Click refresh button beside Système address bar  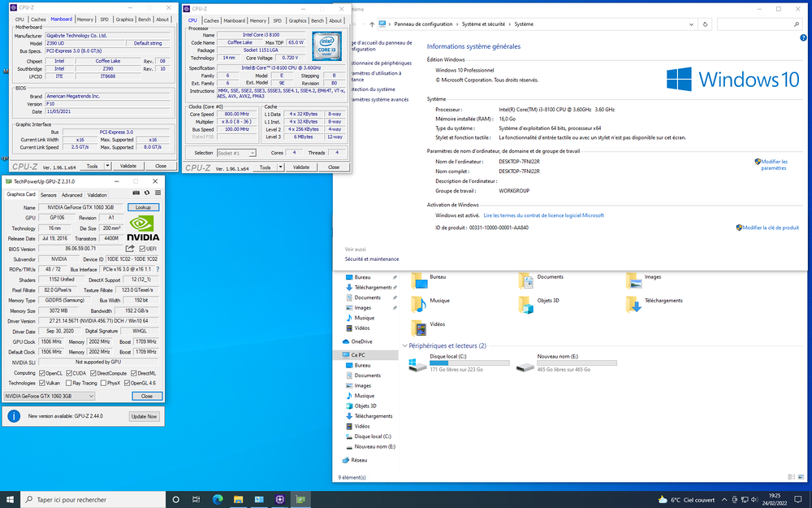point(706,24)
